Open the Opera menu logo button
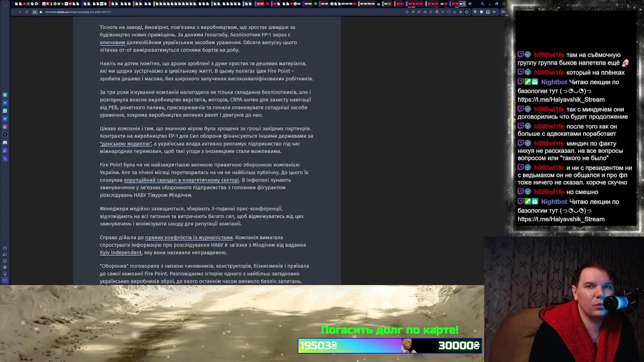The width and height of the screenshot is (644, 362). (5, 5)
